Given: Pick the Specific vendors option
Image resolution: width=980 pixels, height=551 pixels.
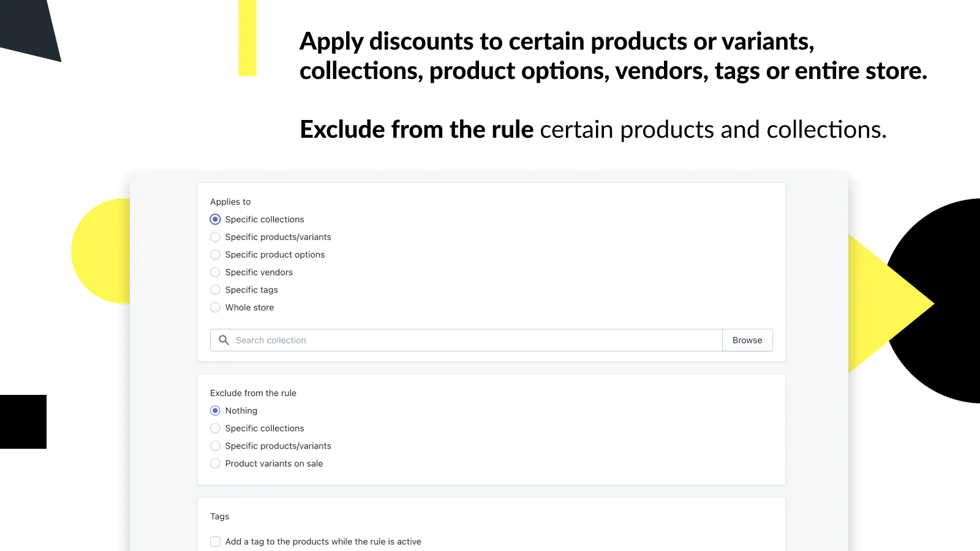Looking at the screenshot, I should 215,272.
